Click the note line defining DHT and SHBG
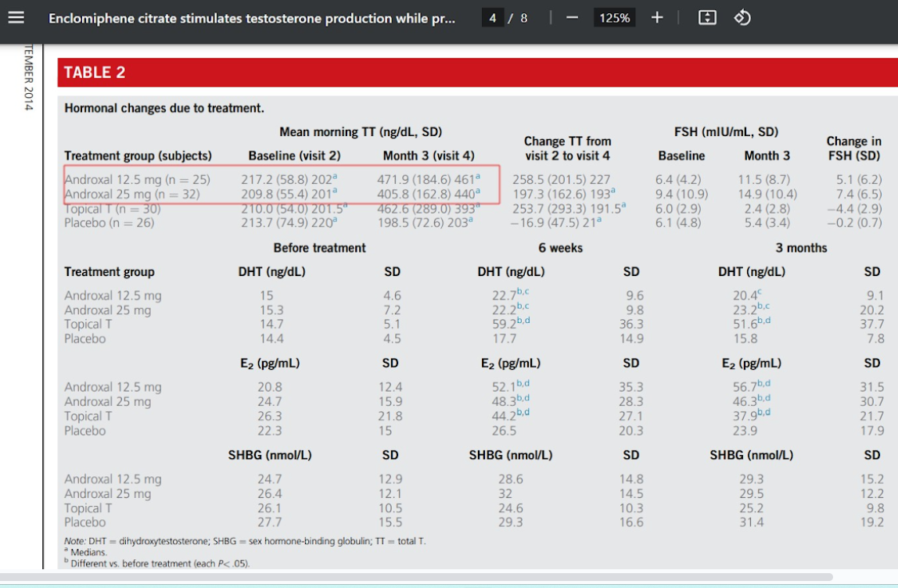The height and width of the screenshot is (588, 898). pos(245,541)
